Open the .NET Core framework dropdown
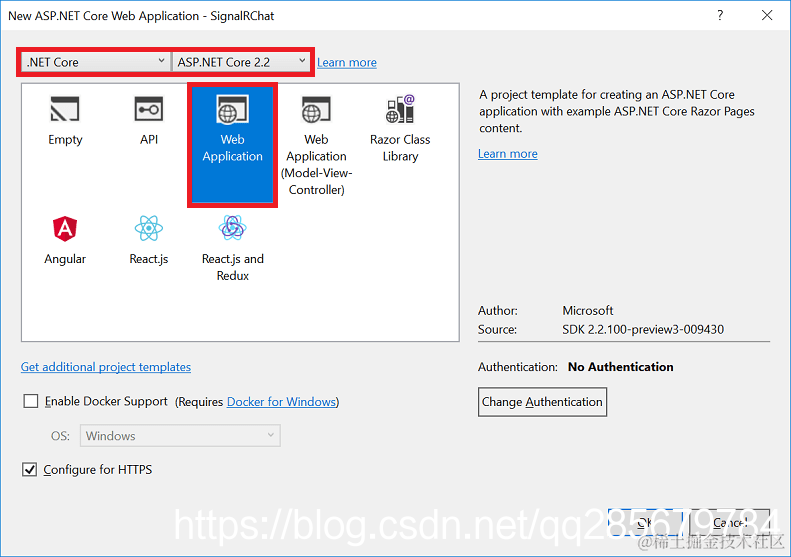791x557 pixels. pyautogui.click(x=95, y=62)
